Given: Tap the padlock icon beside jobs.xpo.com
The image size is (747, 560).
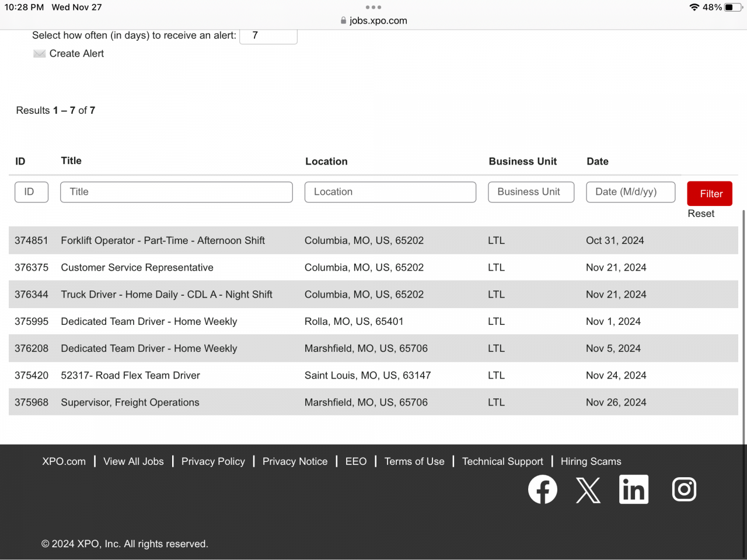Looking at the screenshot, I should (343, 20).
